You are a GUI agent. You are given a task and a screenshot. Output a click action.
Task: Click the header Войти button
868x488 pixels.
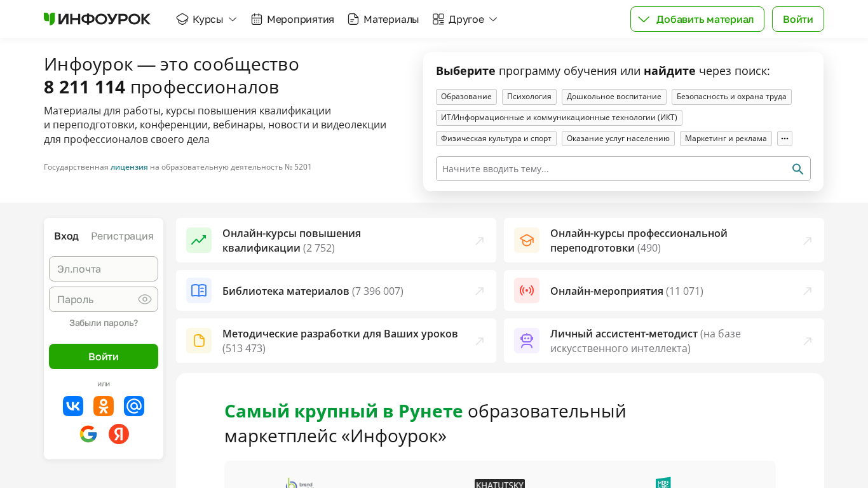pyautogui.click(x=798, y=19)
